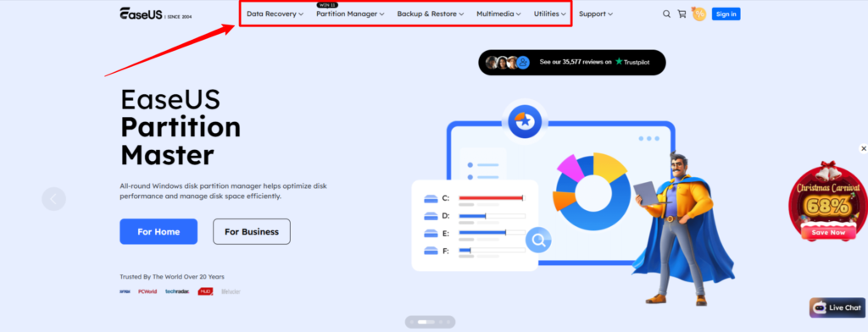Viewport: 868px width, 332px height.
Task: Expand the Partition Manager menu
Action: point(350,14)
